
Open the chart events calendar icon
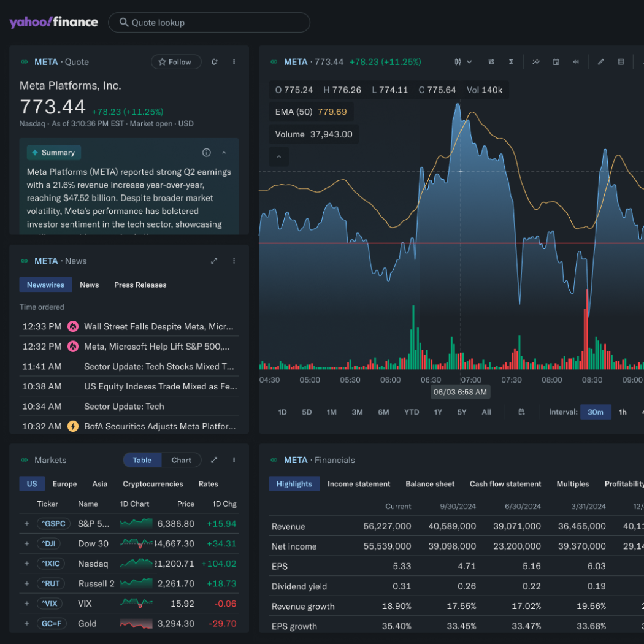556,62
